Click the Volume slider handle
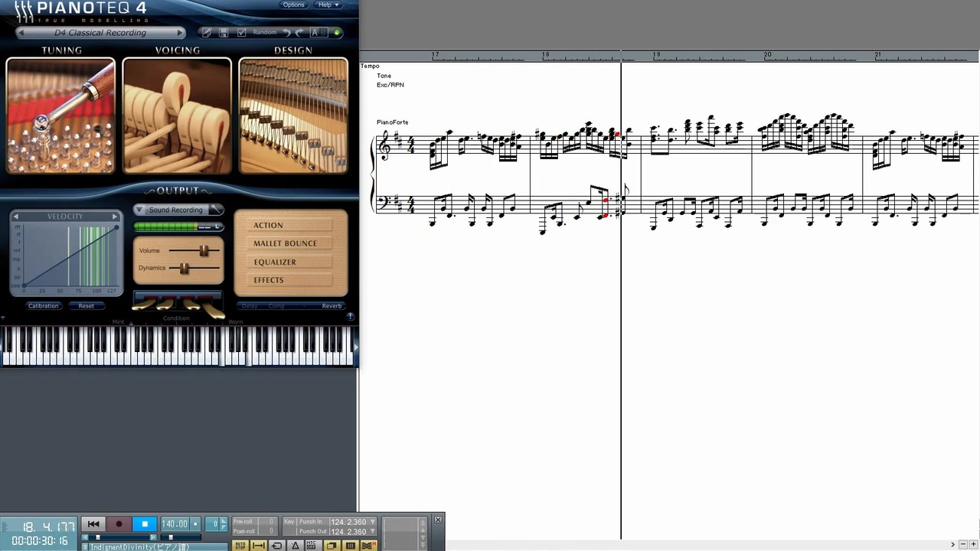Screen dimensions: 980x551 pyautogui.click(x=204, y=250)
